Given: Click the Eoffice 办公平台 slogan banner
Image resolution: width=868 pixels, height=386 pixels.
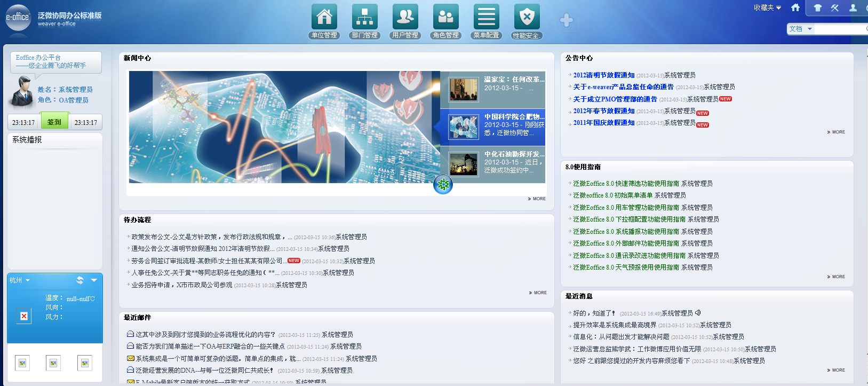Looking at the screenshot, I should pos(56,62).
